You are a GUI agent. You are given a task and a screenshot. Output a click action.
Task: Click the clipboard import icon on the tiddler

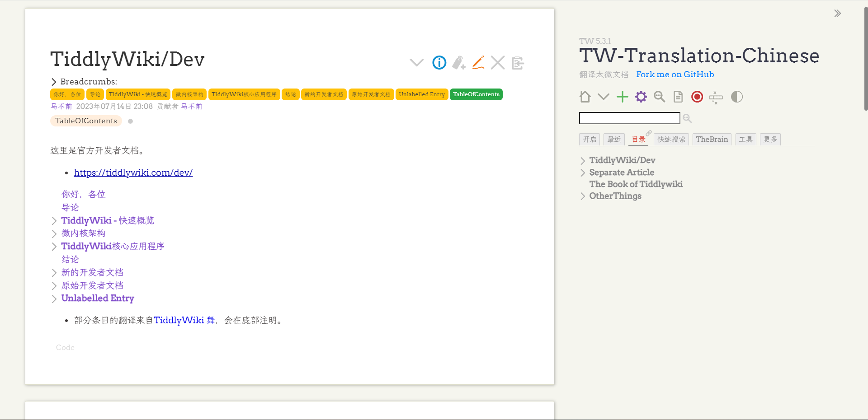coord(518,63)
